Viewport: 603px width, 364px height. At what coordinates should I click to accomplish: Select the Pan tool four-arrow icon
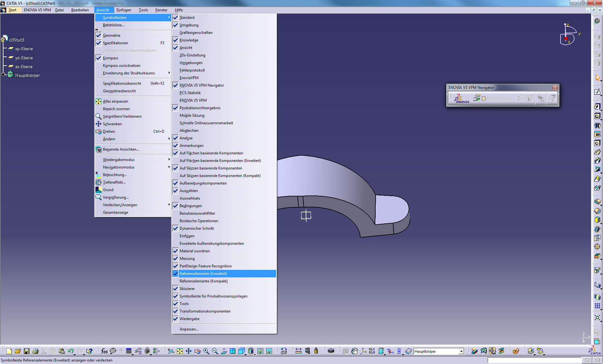tap(188, 351)
